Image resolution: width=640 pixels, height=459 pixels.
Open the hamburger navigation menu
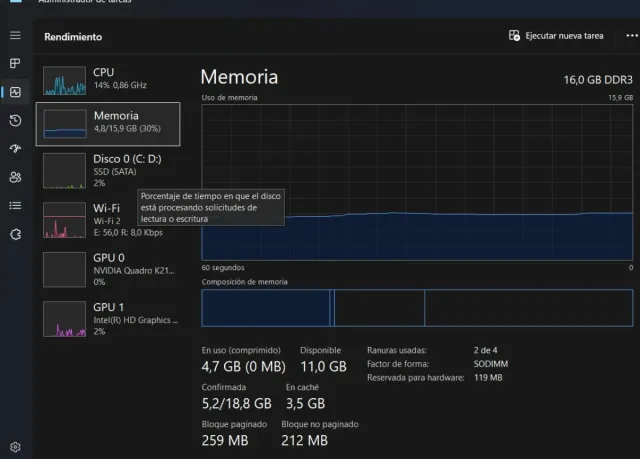pos(15,36)
